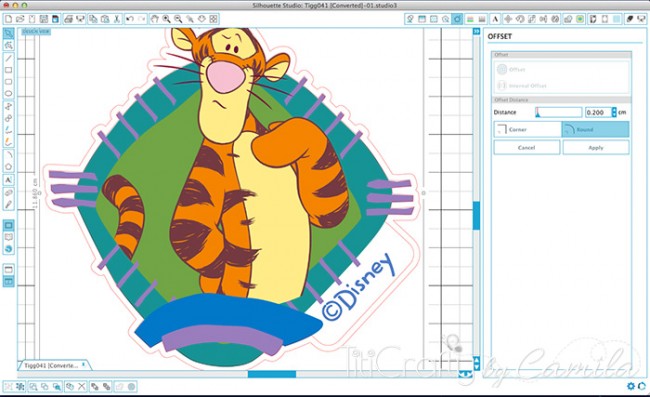Viewport: 650px width, 397px height.
Task: Choose the Corner offset style
Action: (x=527, y=129)
